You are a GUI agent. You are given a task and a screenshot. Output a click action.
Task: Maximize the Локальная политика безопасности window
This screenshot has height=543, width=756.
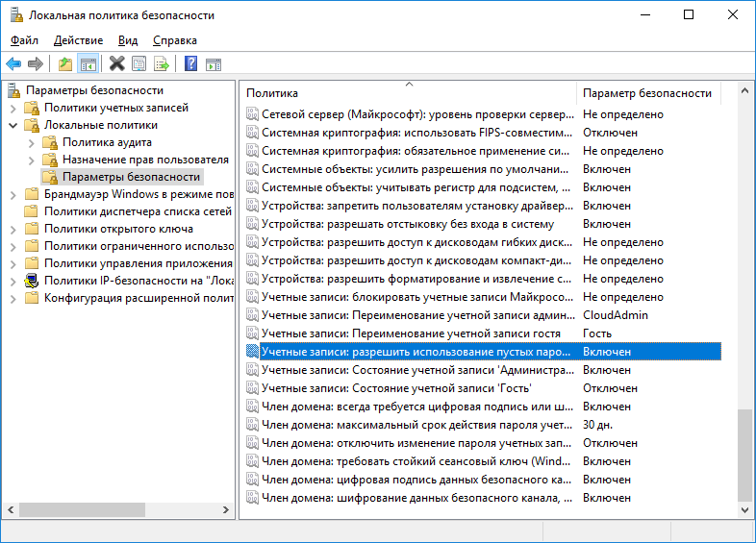(x=689, y=15)
